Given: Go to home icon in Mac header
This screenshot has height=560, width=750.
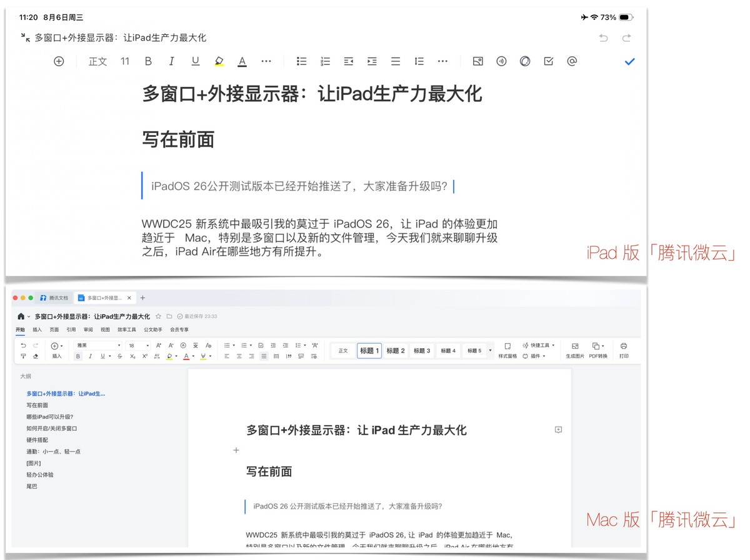Looking at the screenshot, I should pyautogui.click(x=21, y=317).
